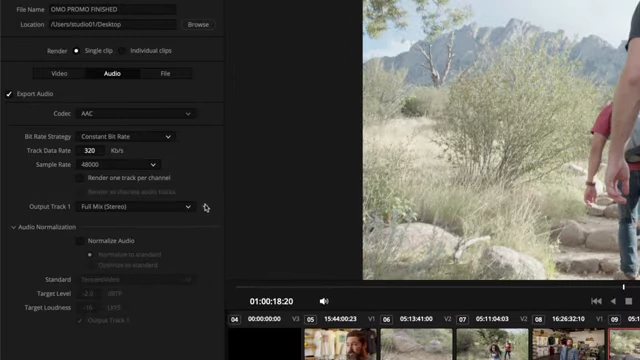Open the Output Track 1 dropdown
Screen dimensions: 640x360
[136, 207]
